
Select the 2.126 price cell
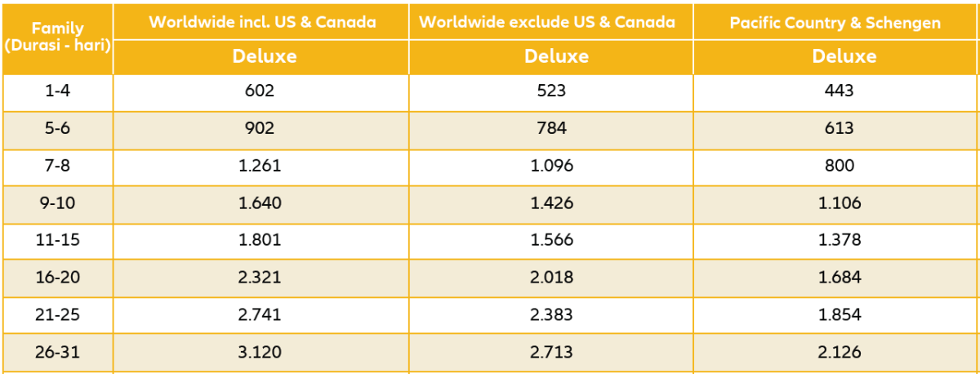(x=840, y=353)
